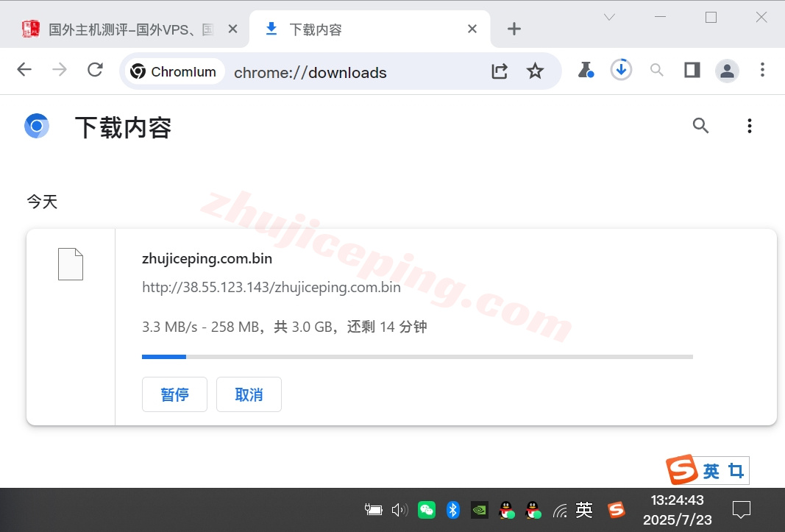Screen dimensions: 785x532
Task: Open the http://38.55.123.143 download URL link
Action: [x=271, y=287]
